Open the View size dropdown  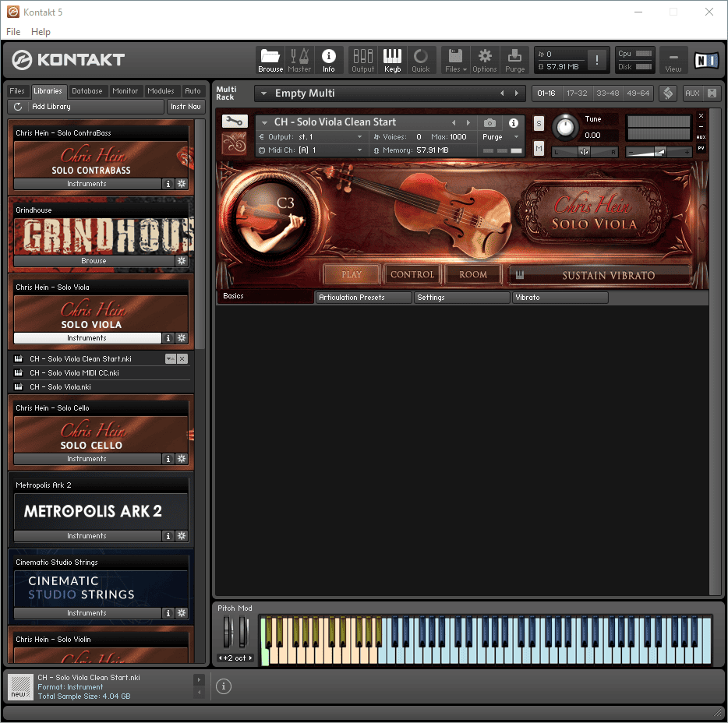[x=673, y=60]
